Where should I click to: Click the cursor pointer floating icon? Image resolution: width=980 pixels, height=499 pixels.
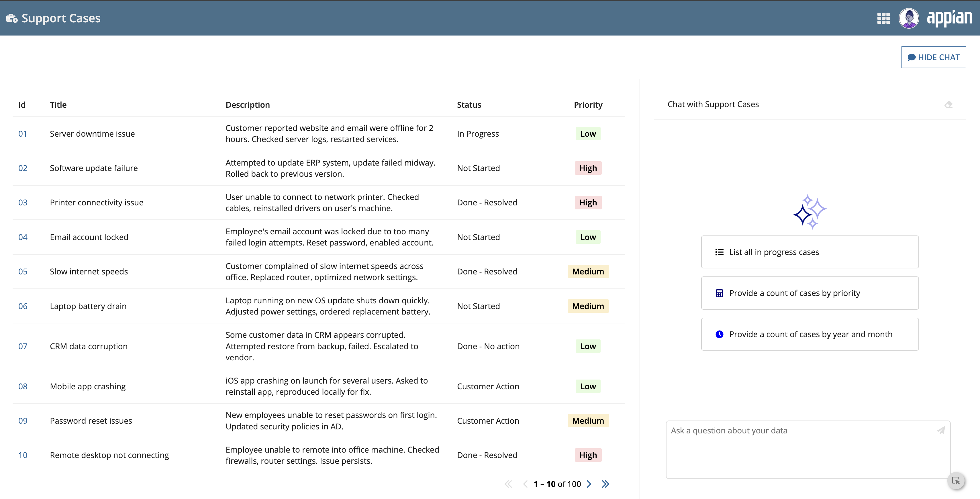tap(956, 481)
